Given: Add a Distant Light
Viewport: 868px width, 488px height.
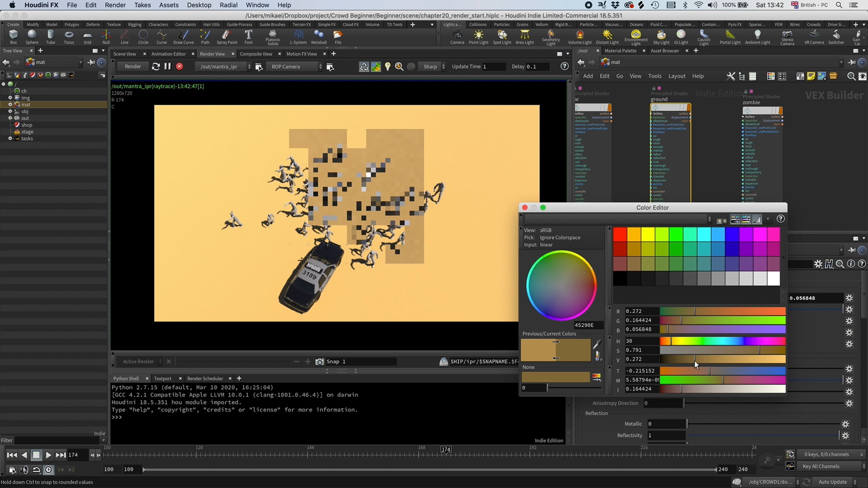Looking at the screenshot, I should 607,37.
